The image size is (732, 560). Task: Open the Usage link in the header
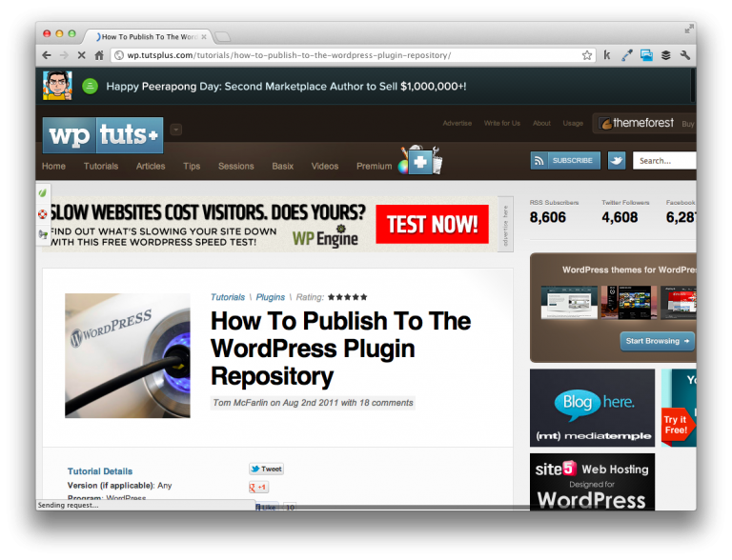(x=573, y=123)
